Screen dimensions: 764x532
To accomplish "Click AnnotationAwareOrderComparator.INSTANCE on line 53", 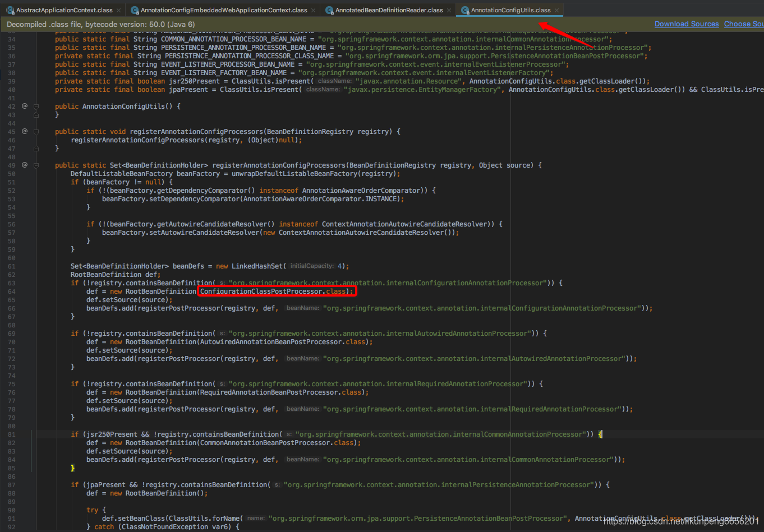I will point(321,199).
